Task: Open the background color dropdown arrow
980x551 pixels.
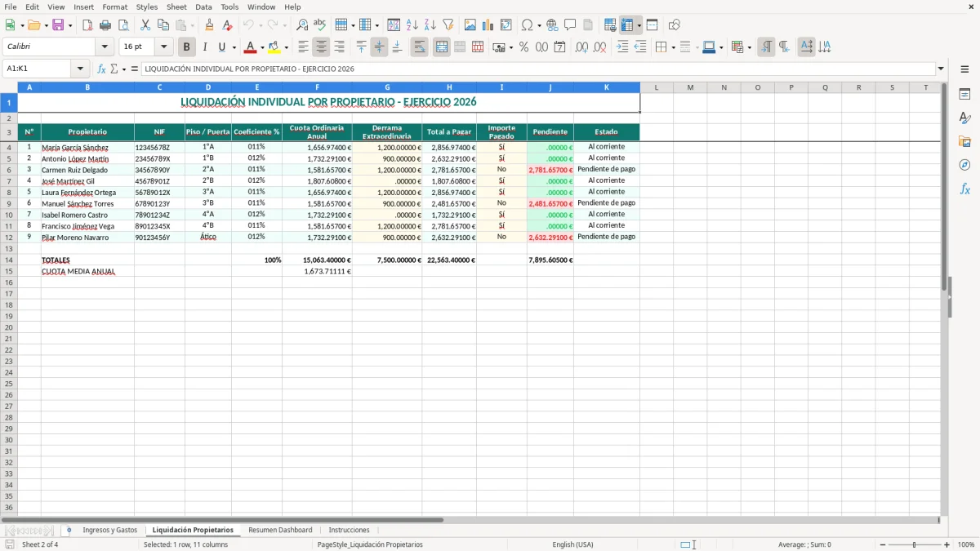Action: (x=286, y=47)
